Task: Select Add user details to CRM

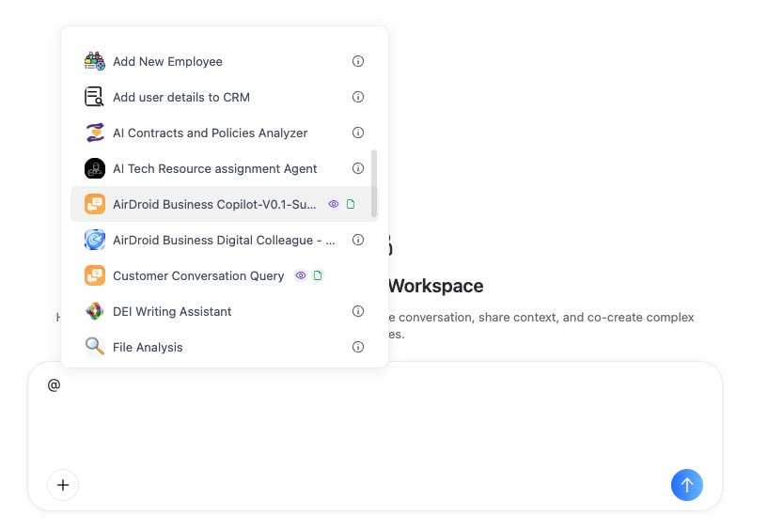Action: tap(225, 97)
